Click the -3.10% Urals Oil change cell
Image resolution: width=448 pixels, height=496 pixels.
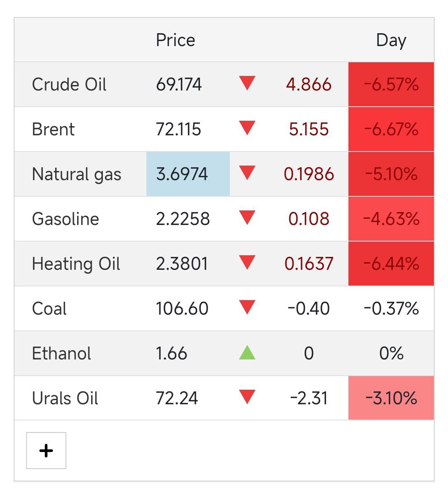tap(391, 398)
